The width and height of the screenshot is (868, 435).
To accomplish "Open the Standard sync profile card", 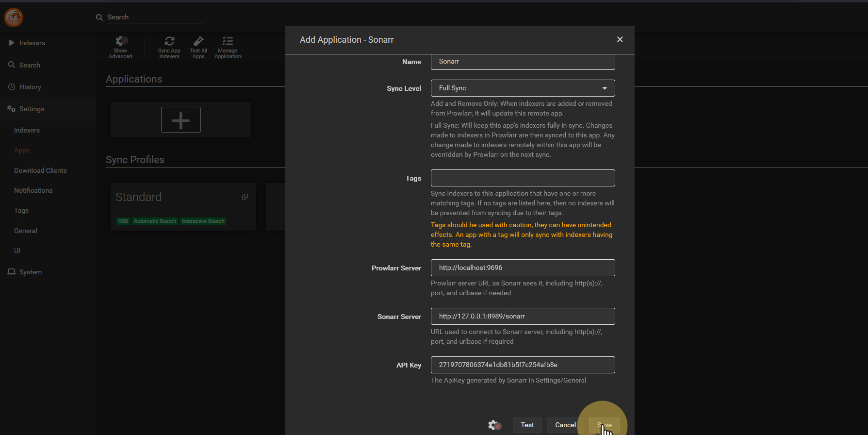I will tap(183, 206).
